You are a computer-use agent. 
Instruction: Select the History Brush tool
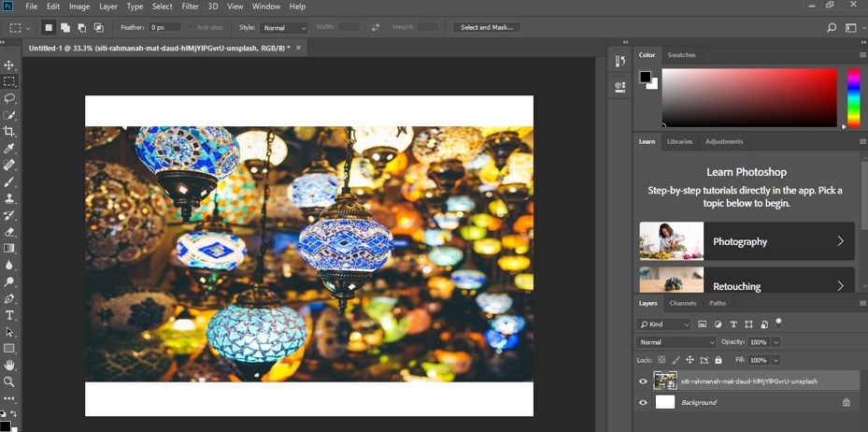point(8,215)
